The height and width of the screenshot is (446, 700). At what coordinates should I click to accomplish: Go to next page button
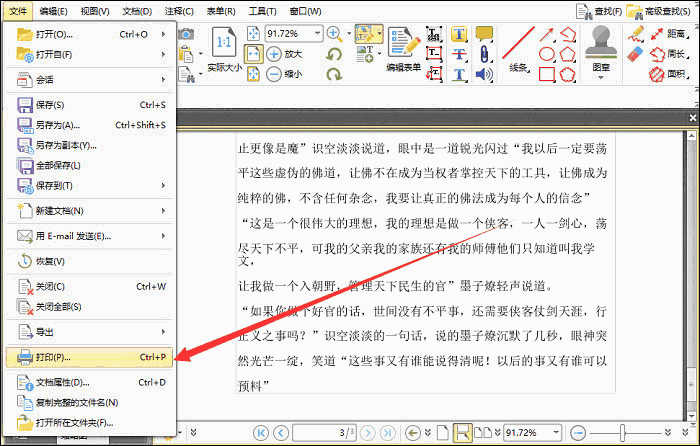368,432
